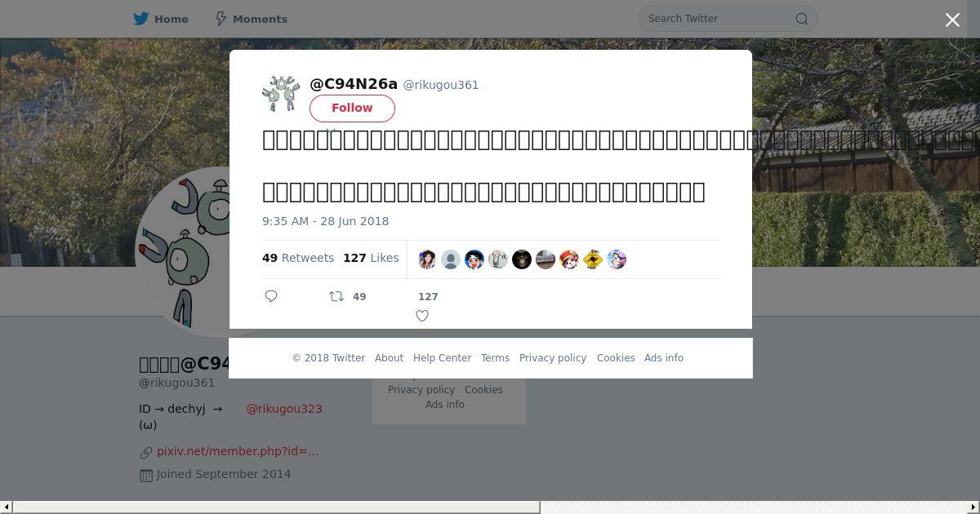View the 127 Likes list
Screen dimensions: 980x514
tap(371, 258)
